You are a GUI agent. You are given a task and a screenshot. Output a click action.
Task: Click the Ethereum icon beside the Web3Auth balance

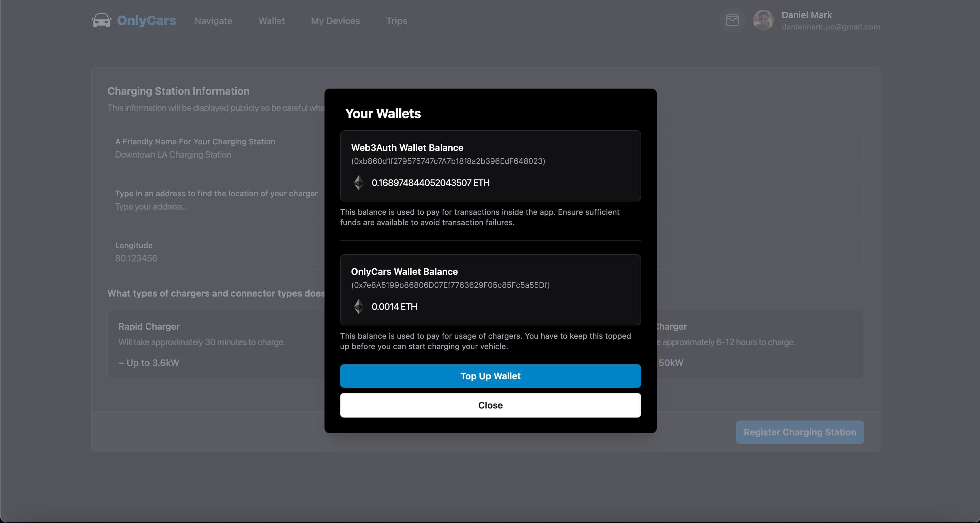point(358,183)
